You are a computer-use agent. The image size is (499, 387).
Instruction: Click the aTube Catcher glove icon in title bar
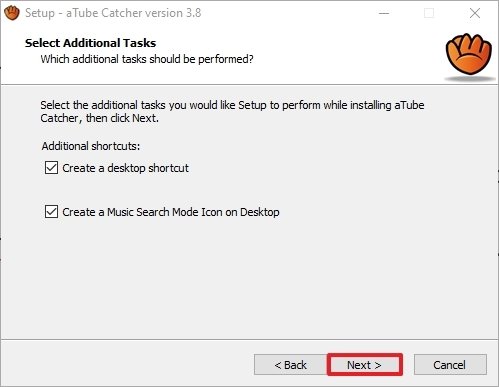pos(12,13)
